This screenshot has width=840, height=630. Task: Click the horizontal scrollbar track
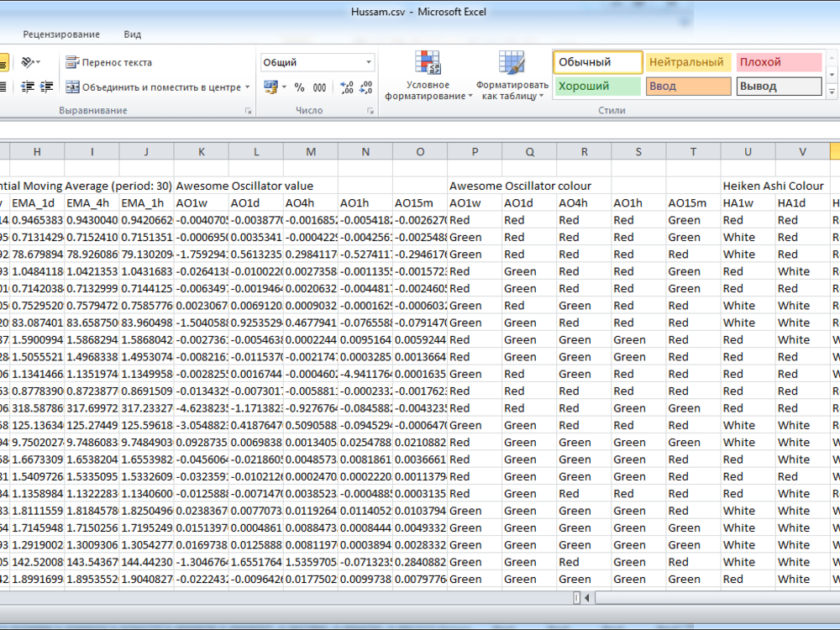point(718,597)
